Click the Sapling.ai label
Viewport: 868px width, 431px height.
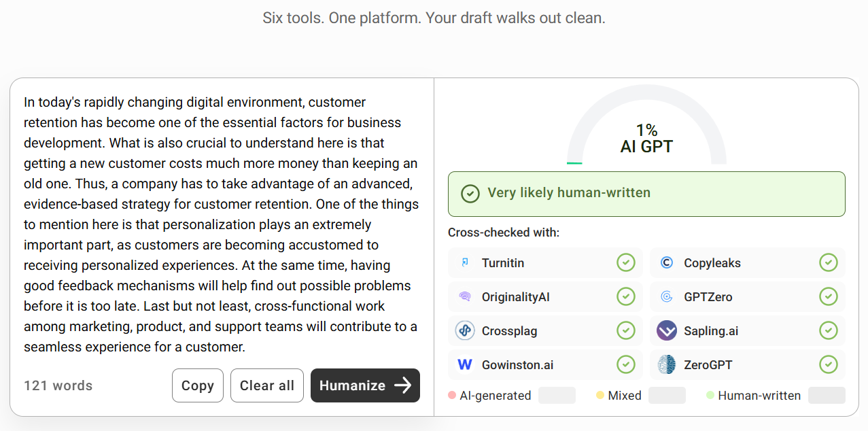coord(711,331)
